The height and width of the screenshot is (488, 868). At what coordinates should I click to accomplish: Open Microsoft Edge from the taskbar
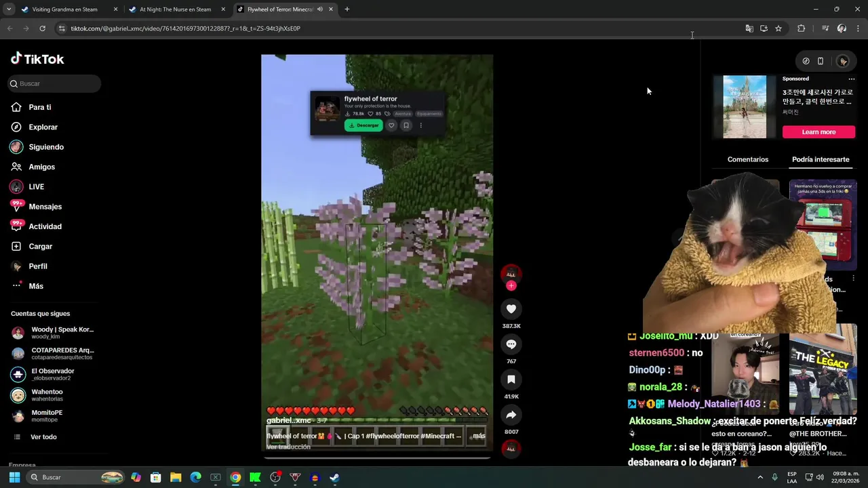point(195,477)
